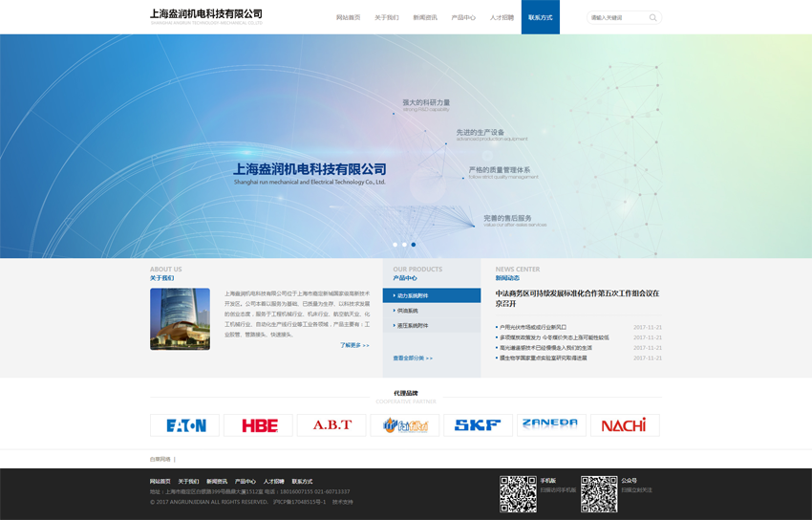Select the third carousel slide dot

pos(414,245)
